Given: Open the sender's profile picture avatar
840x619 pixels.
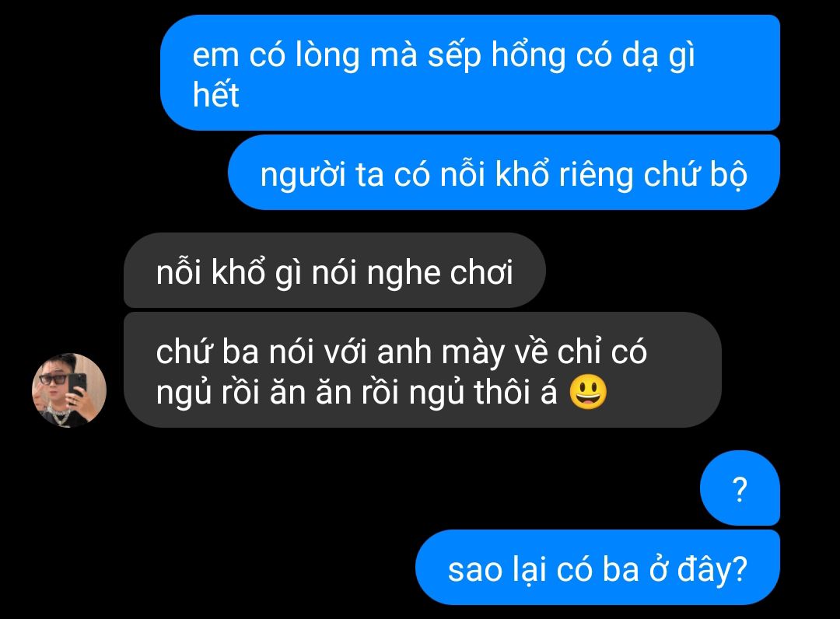Looking at the screenshot, I should point(69,390).
